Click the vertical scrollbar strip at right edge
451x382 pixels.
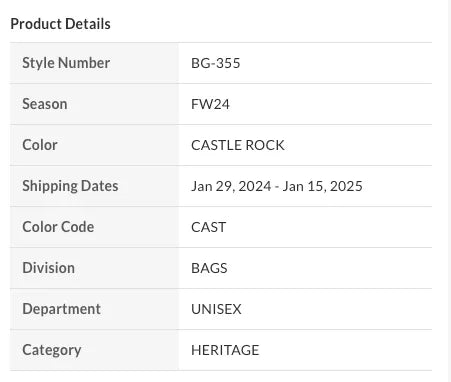[x=449, y=191]
